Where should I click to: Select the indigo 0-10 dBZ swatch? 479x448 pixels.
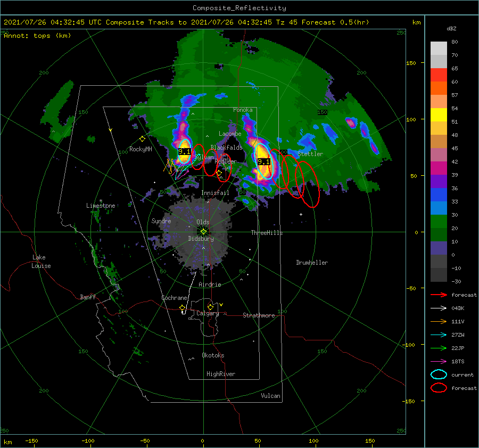(439, 248)
